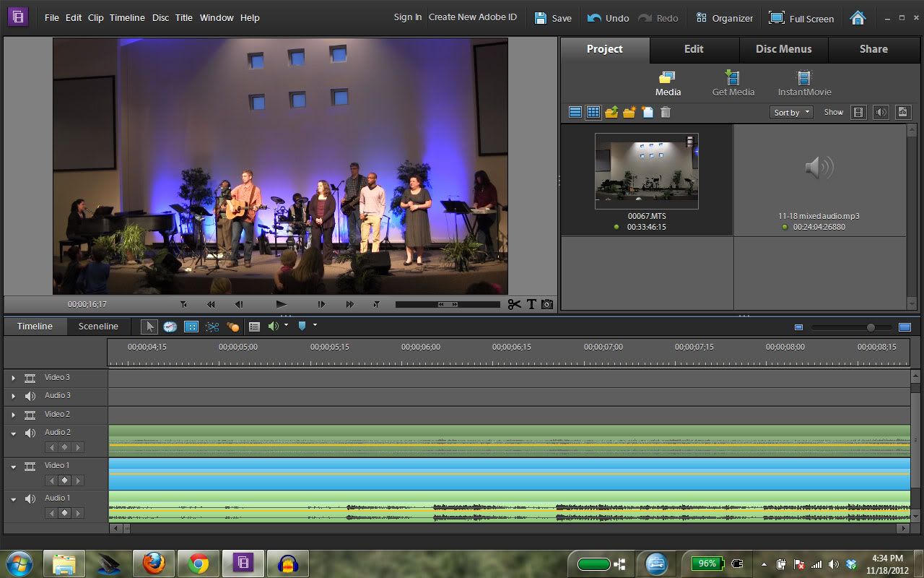
Task: Step forward one frame in monitor
Action: (x=321, y=304)
